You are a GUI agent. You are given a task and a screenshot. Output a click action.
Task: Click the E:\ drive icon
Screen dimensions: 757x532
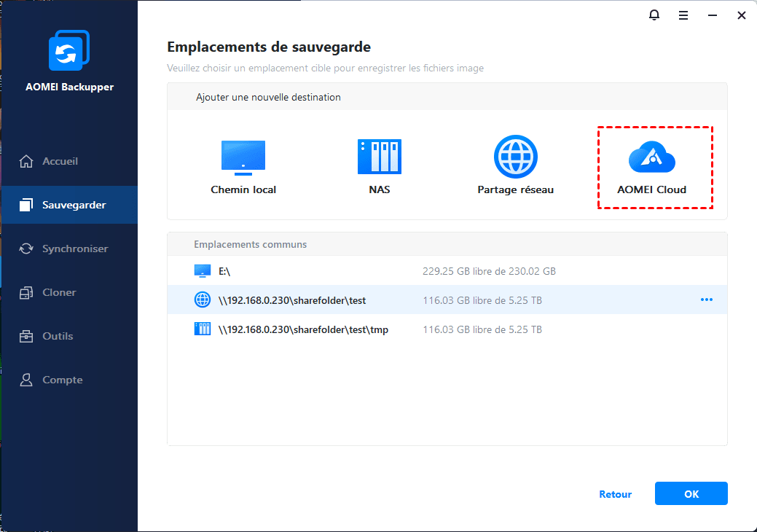pos(203,271)
